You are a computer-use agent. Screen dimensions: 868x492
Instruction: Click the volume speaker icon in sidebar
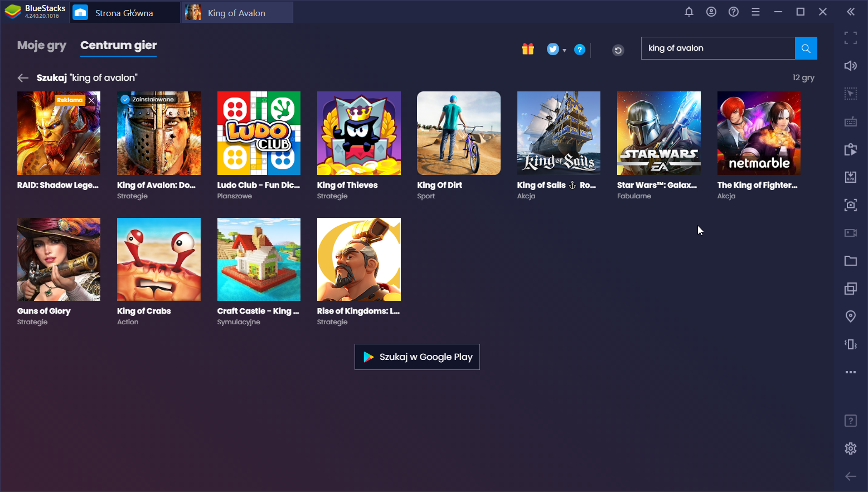click(851, 66)
